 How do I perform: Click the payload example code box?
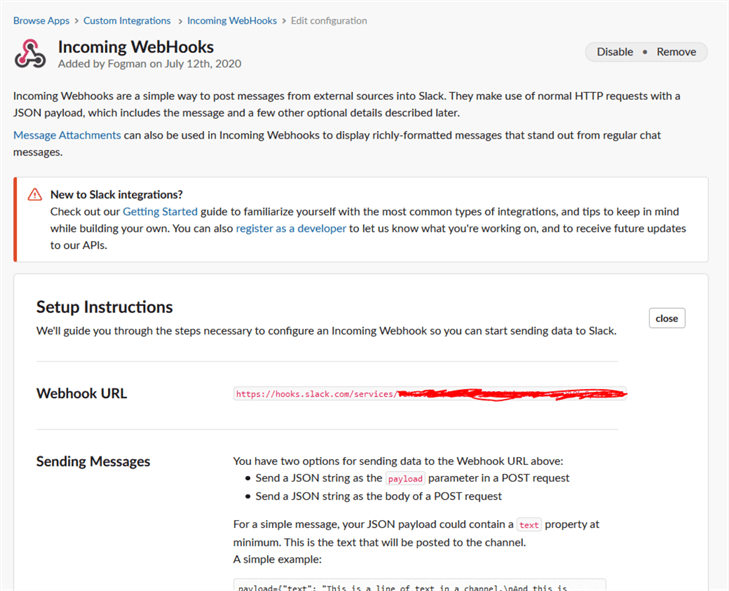tap(419, 584)
